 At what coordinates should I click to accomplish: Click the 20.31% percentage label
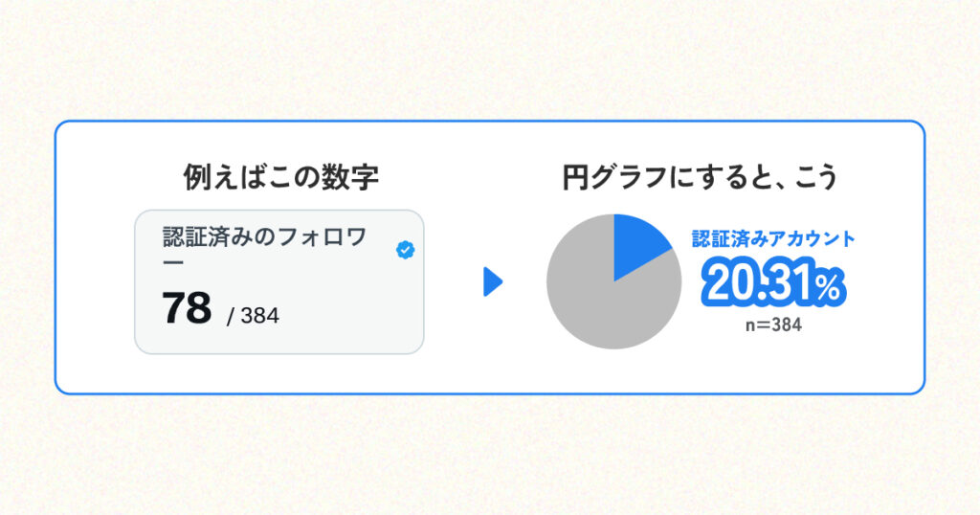(773, 283)
